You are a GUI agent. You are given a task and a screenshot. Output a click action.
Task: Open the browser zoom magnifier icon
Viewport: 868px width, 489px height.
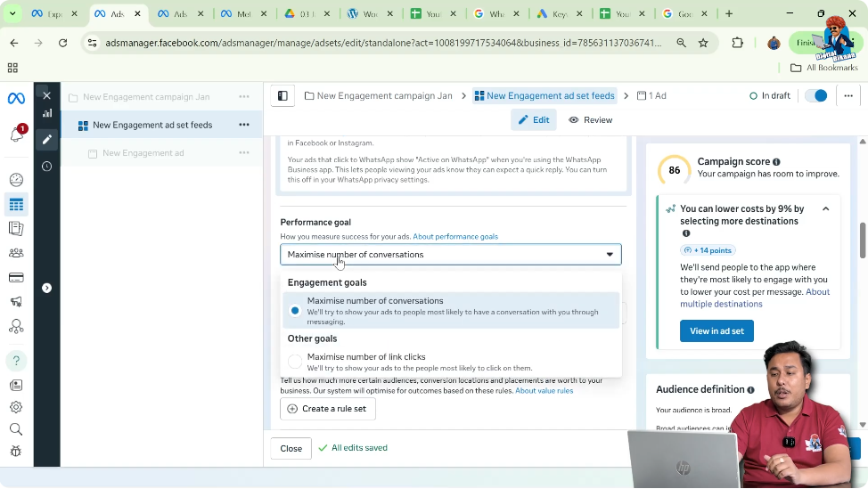[x=681, y=43]
